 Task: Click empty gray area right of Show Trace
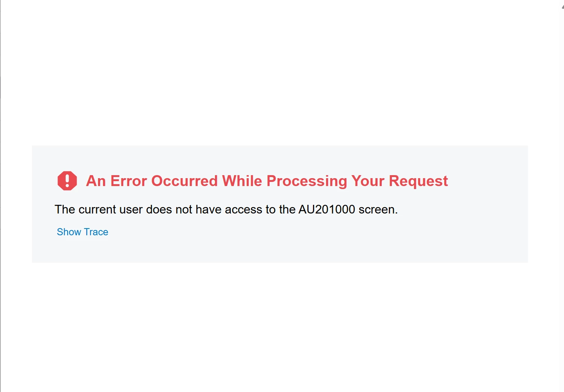[301, 241]
